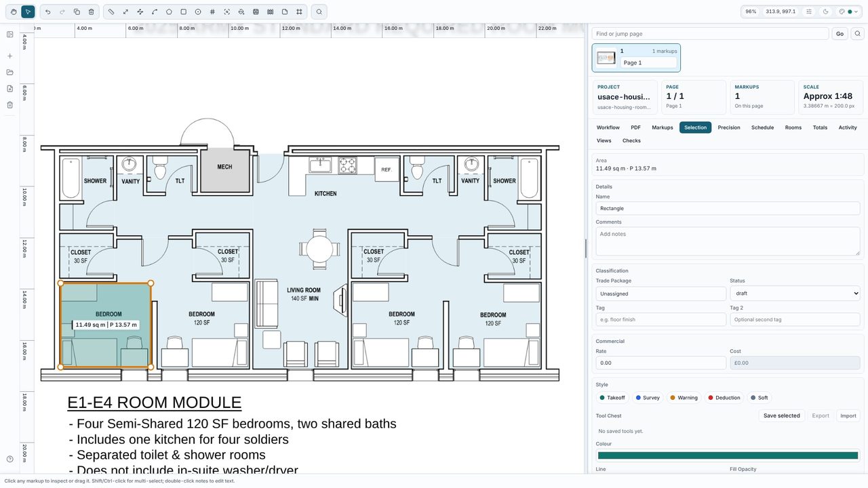Select the note page tool
The height and width of the screenshot is (488, 868).
coord(285,12)
